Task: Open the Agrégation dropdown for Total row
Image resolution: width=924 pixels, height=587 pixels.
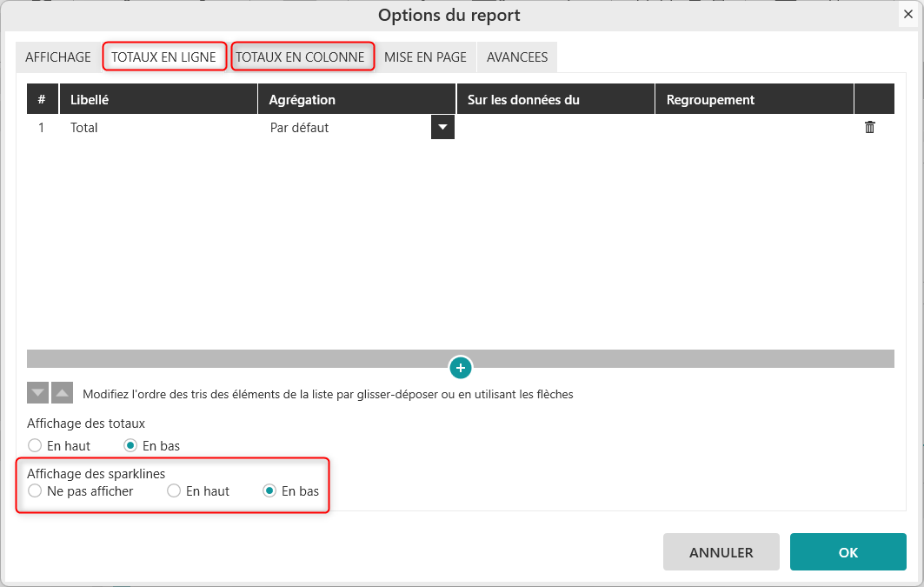Action: [x=442, y=128]
